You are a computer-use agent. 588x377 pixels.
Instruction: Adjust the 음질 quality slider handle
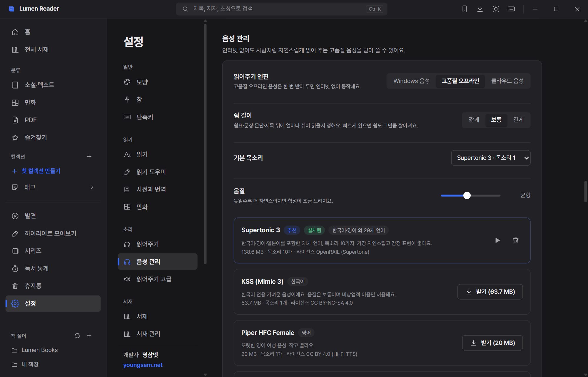coord(467,195)
